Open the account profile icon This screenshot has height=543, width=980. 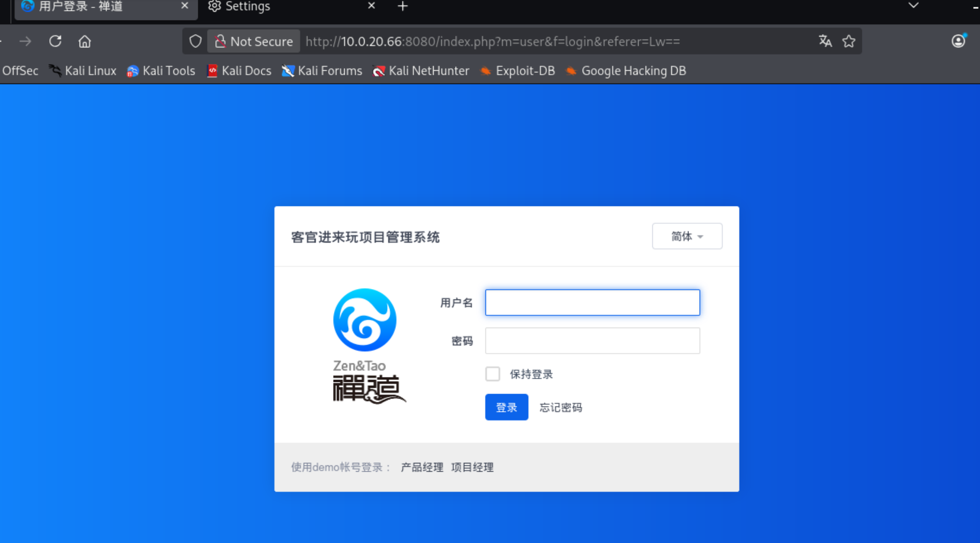click(x=958, y=41)
